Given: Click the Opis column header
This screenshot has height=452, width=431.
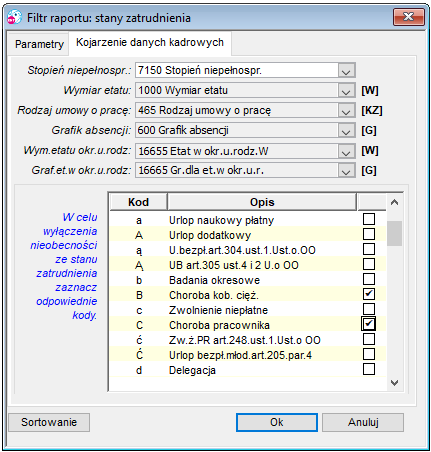Looking at the screenshot, I should [262, 202].
